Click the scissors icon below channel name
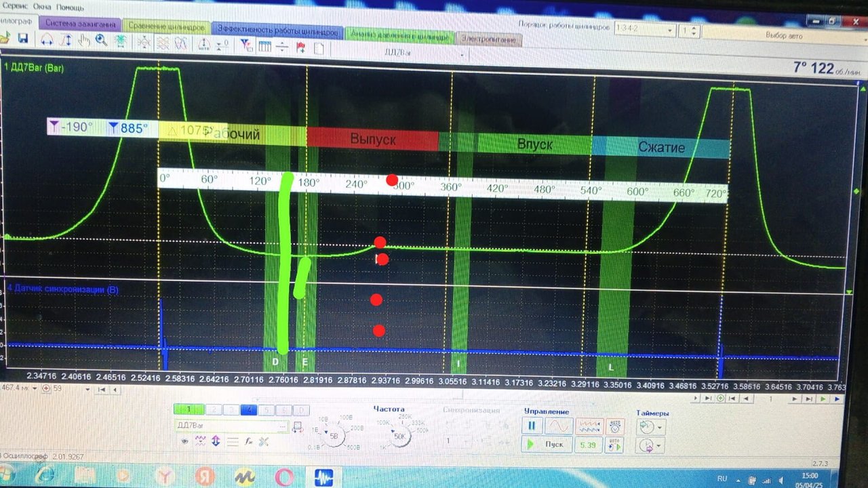Screen dimensions: 868x488 point(264,441)
